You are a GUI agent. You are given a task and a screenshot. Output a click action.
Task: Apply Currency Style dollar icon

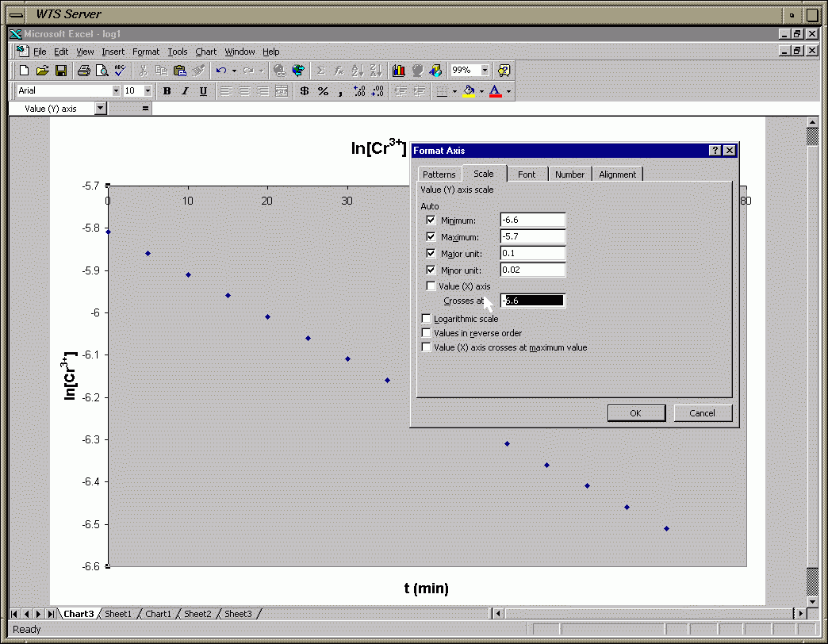point(305,91)
